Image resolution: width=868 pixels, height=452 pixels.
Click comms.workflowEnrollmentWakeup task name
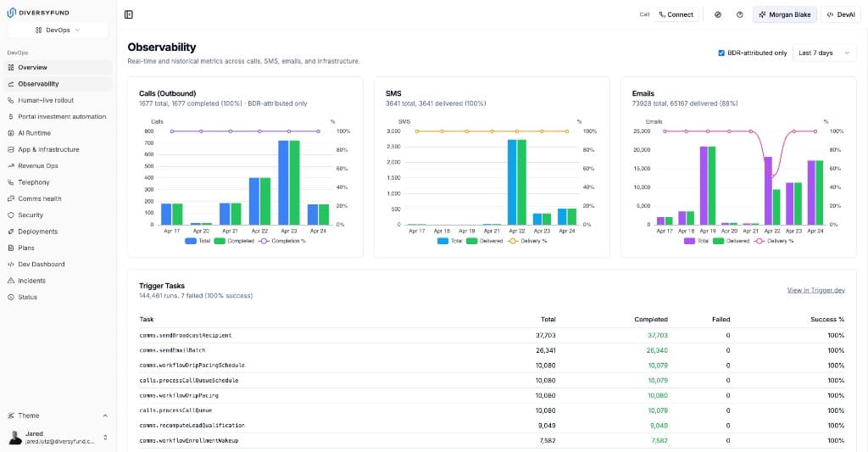click(189, 441)
